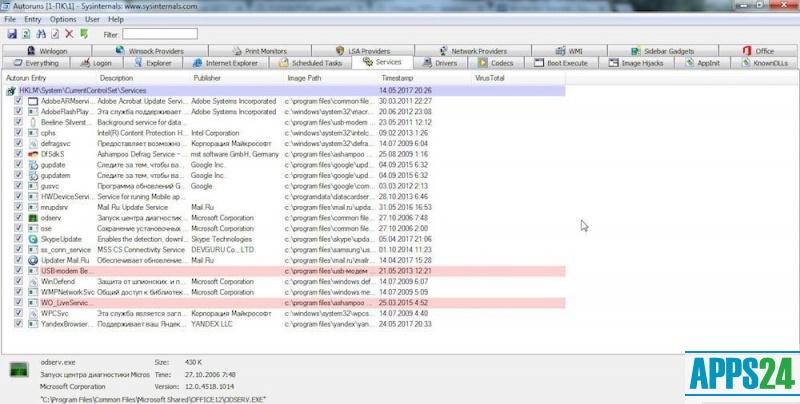Click the Find binoculars toolbar icon
The width and height of the screenshot is (800, 404).
pos(41,34)
